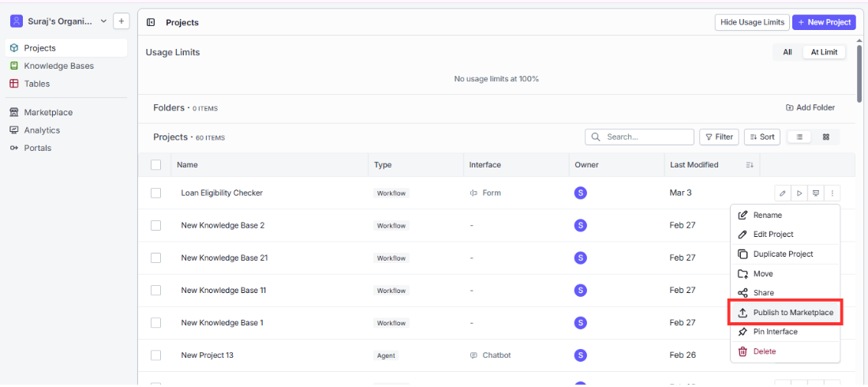Image resolution: width=868 pixels, height=387 pixels.
Task: Open Projects in the left sidebar
Action: coord(65,48)
